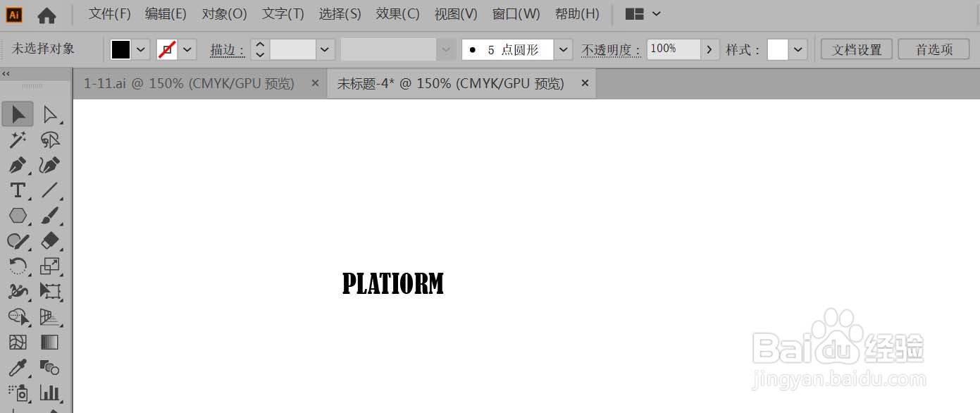Select the Type tool
Screen dimensions: 980x413
[18, 190]
